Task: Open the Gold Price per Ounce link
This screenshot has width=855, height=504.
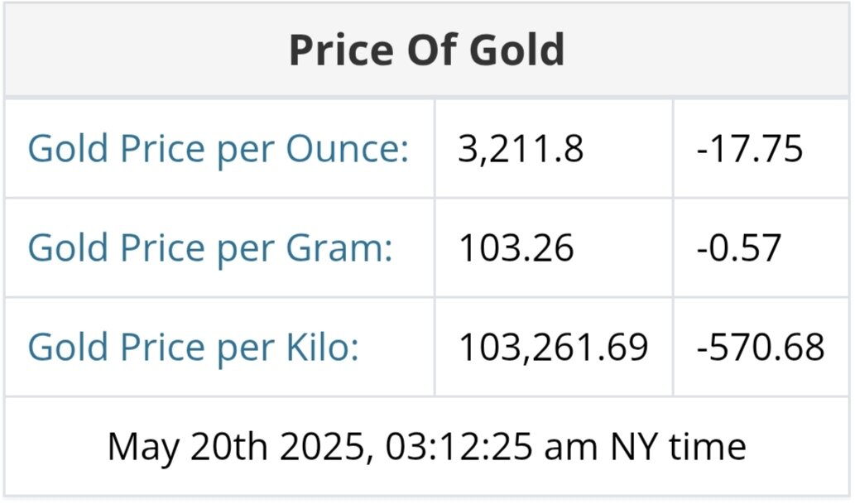Action: pyautogui.click(x=219, y=150)
